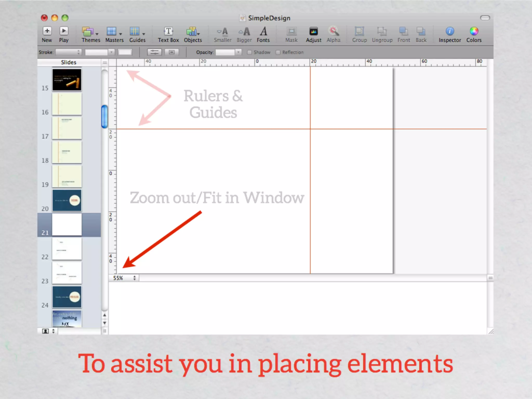Select slide 20 thumbnail

[67, 201]
